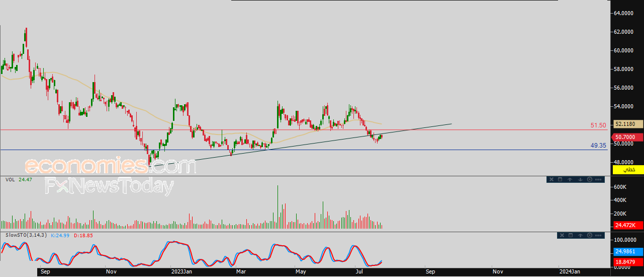Click the 64.0000 price axis label
This screenshot has width=644, height=277.
click(x=623, y=14)
